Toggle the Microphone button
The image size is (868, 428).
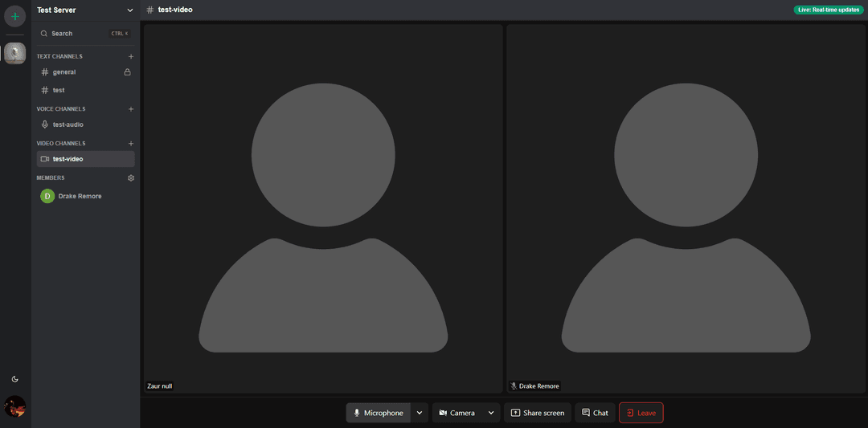click(379, 413)
